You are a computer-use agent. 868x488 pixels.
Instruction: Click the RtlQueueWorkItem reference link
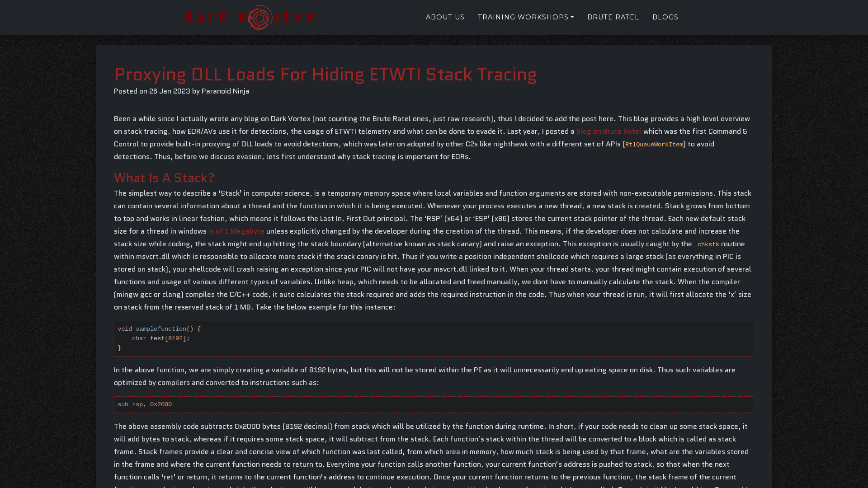tap(654, 144)
